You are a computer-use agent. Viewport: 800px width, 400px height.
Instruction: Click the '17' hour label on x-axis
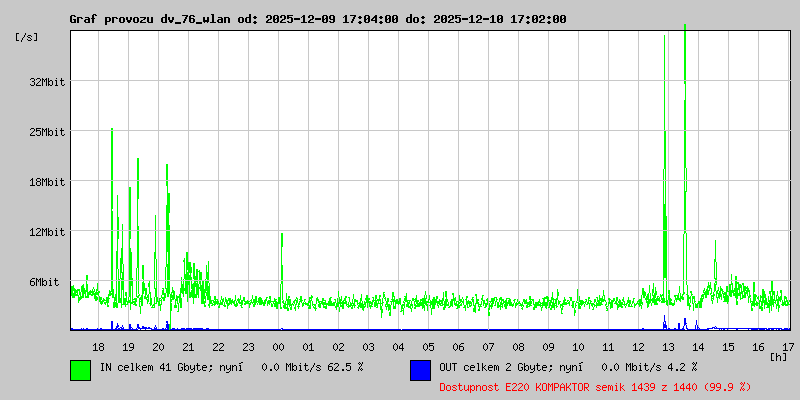pos(787,347)
